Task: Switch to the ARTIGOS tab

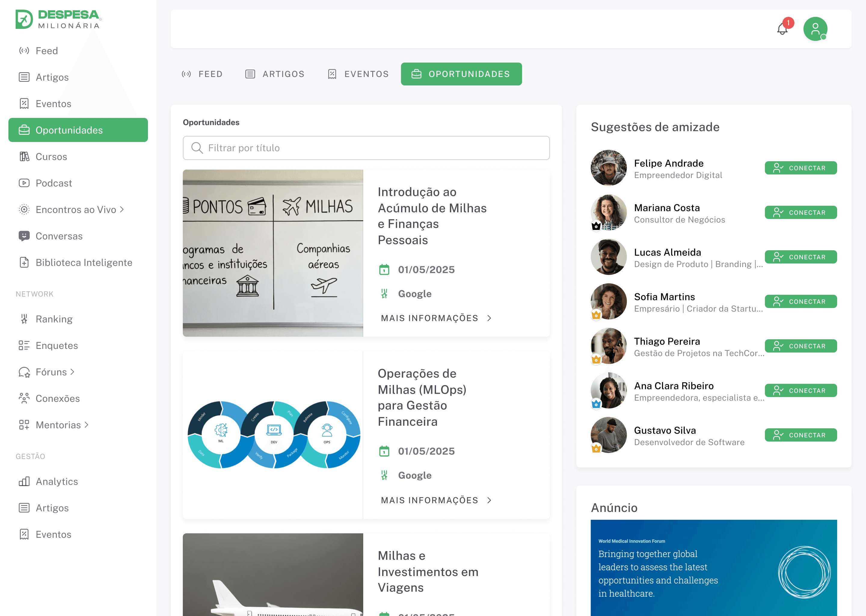Action: click(275, 74)
